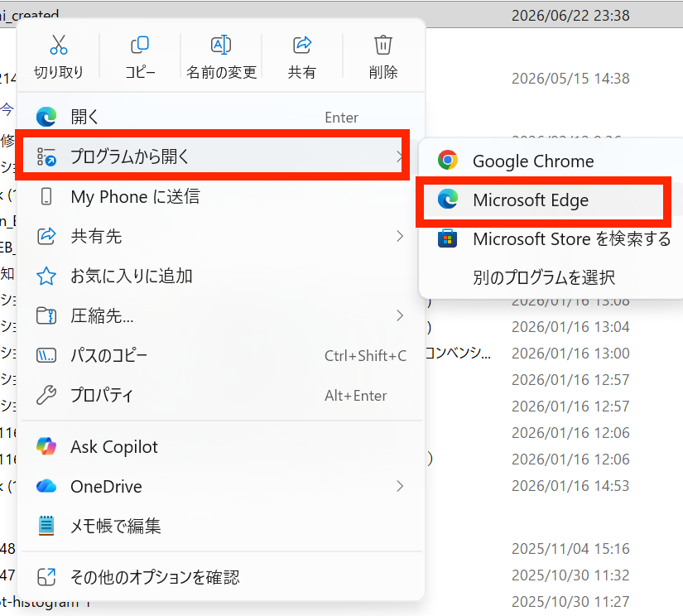Select Ask Copilot
The image size is (683, 616).
click(221, 446)
